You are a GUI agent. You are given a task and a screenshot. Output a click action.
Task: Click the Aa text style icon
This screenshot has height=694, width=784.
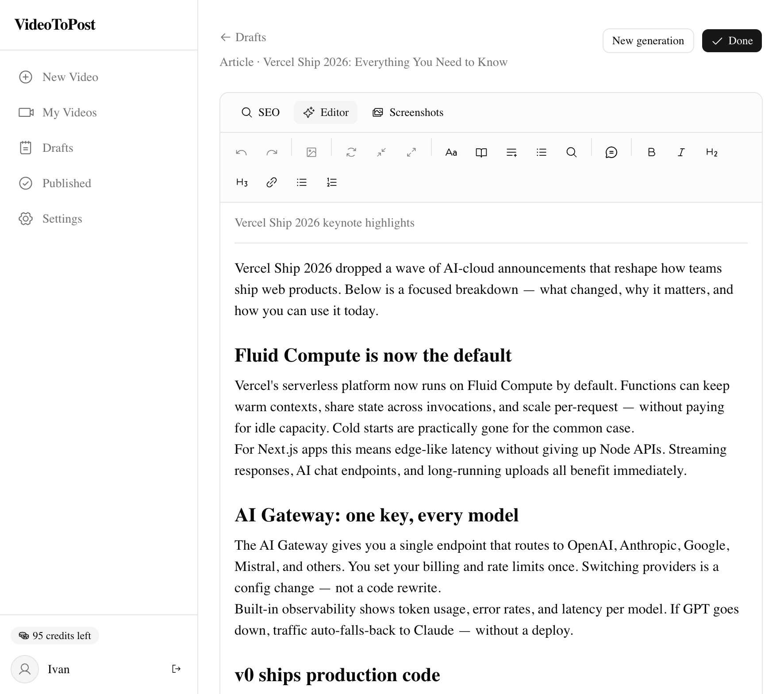[451, 152]
